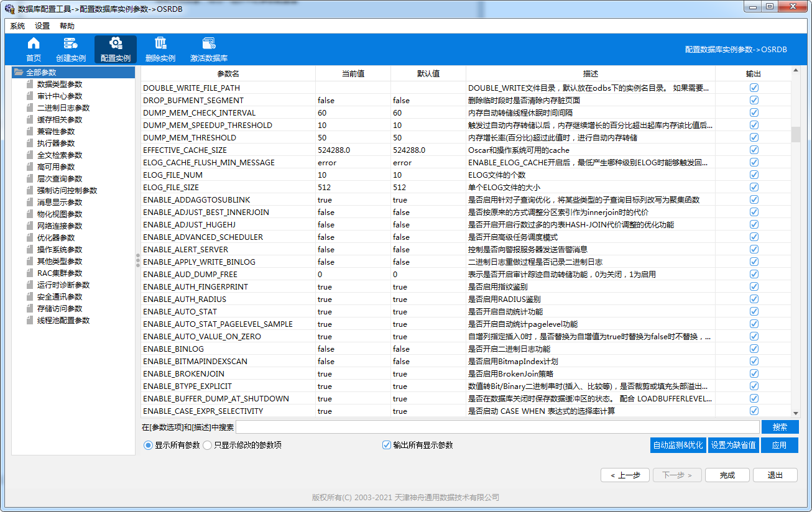This screenshot has height=512, width=812.
Task: Toggle the 输出所有显示参数 checkbox
Action: [387, 444]
